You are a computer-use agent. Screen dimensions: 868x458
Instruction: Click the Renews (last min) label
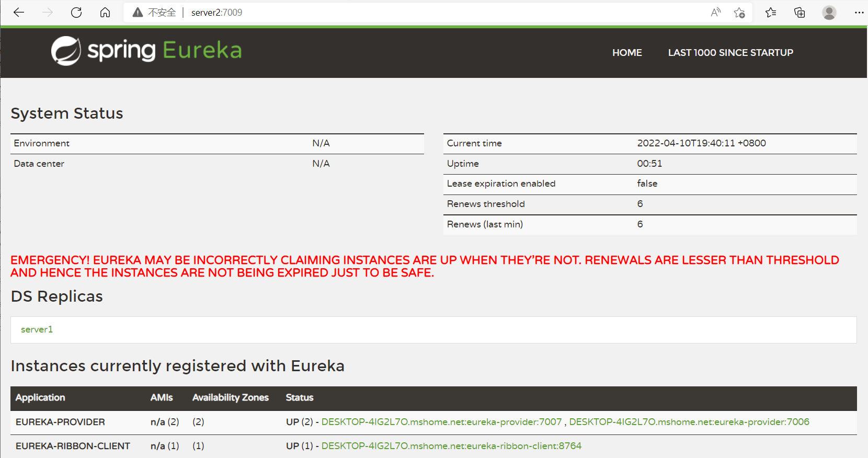click(x=485, y=224)
